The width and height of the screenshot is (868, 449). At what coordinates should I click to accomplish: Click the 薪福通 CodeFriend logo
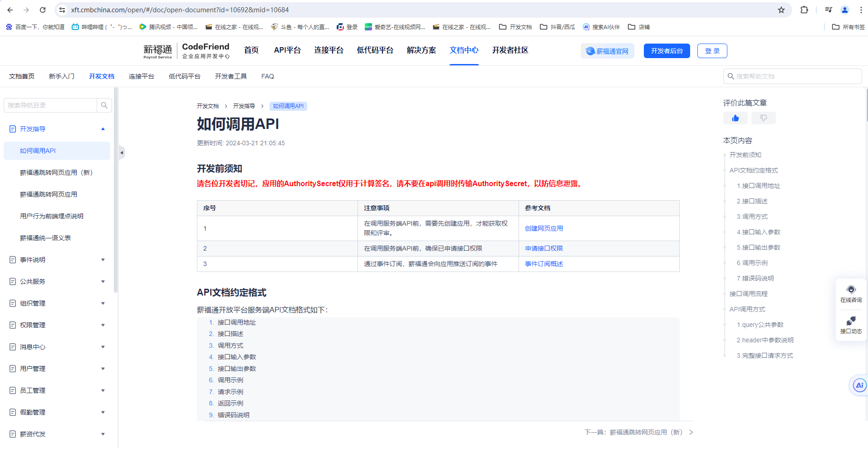(x=186, y=51)
